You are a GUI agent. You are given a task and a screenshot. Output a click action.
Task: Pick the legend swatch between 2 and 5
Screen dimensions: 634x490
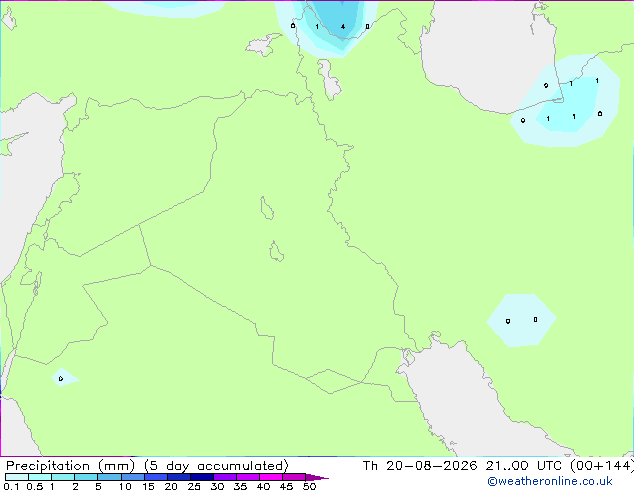click(x=86, y=477)
